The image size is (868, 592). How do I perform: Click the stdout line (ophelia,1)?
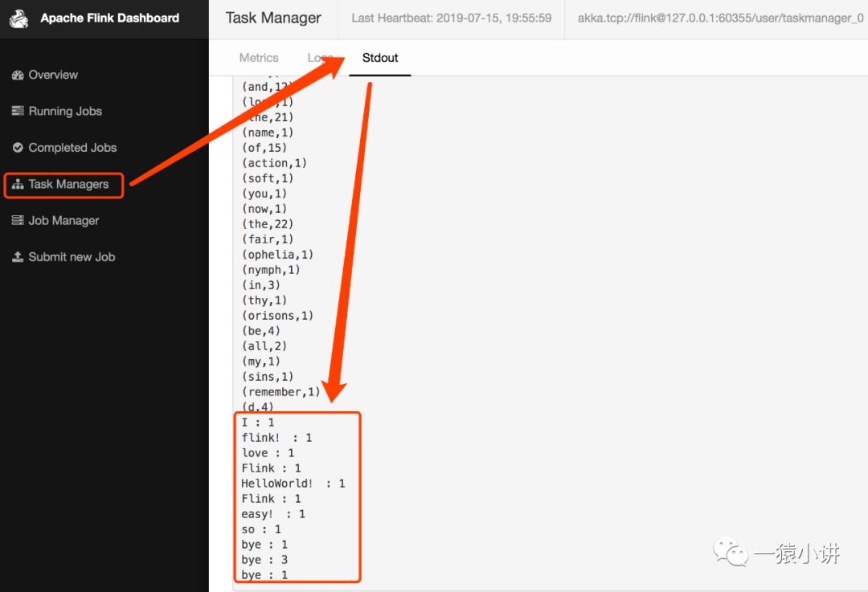click(278, 255)
